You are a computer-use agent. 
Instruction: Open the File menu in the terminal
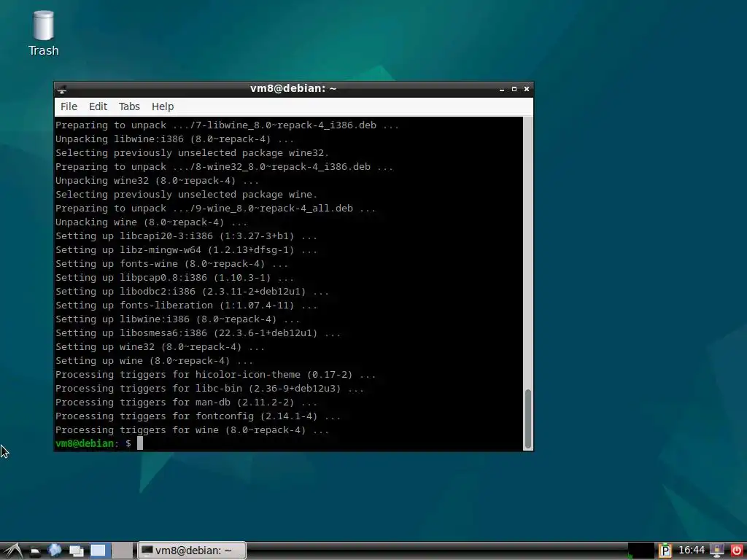tap(69, 106)
